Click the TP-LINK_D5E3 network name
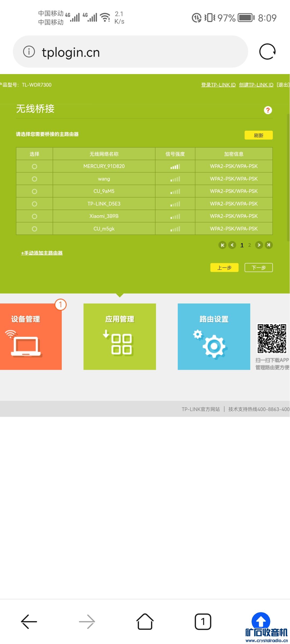Image resolution: width=290 pixels, height=644 pixels. coord(104,204)
